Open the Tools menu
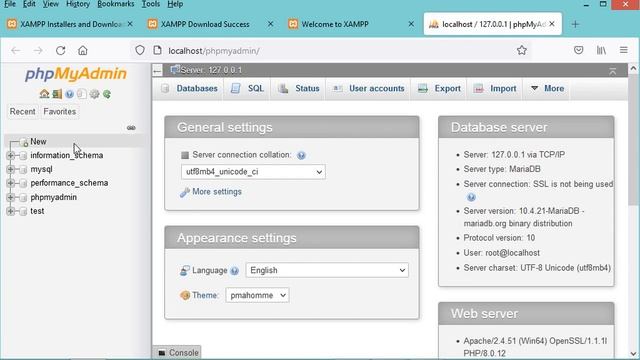640x360 pixels. pos(151,4)
